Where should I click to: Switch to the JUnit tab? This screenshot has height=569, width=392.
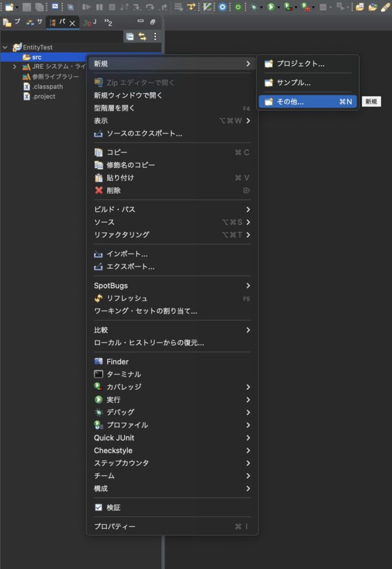pyautogui.click(x=90, y=22)
